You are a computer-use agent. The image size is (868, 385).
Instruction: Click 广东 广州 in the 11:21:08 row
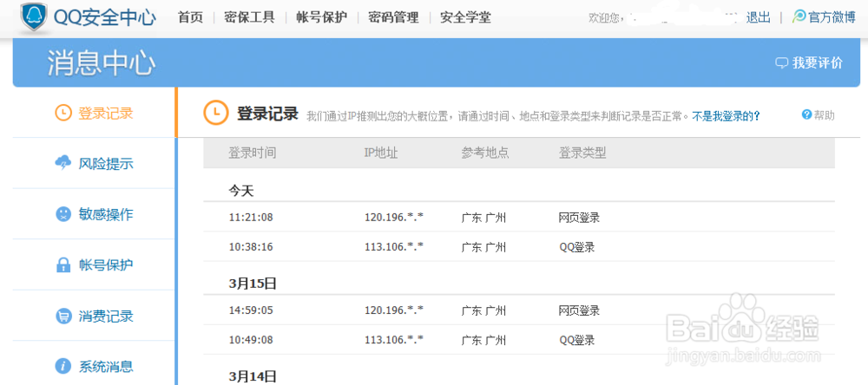(x=483, y=218)
